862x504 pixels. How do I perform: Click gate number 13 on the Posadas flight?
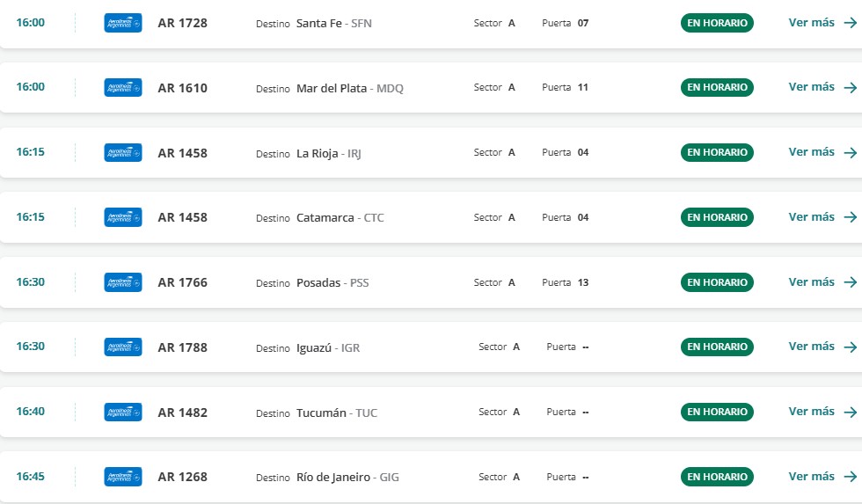(583, 283)
